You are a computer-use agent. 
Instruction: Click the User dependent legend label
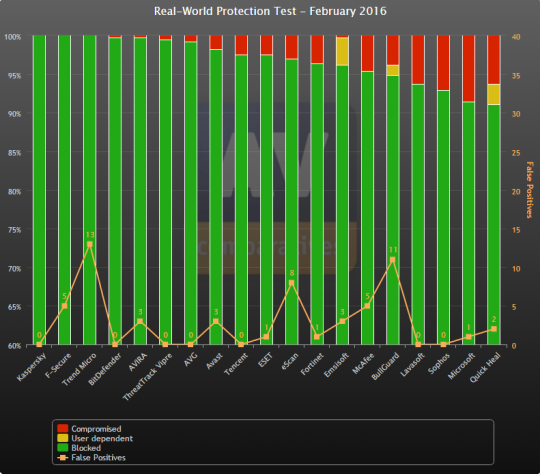click(102, 439)
